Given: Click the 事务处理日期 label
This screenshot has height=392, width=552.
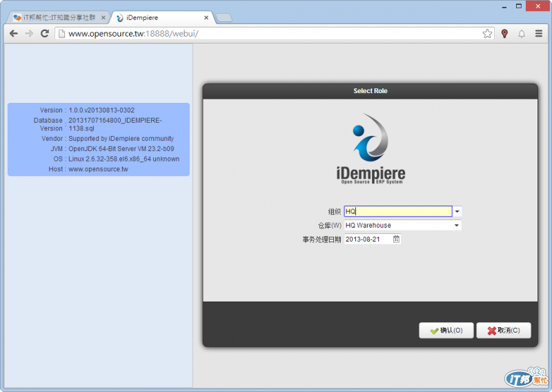Looking at the screenshot, I should tap(322, 239).
